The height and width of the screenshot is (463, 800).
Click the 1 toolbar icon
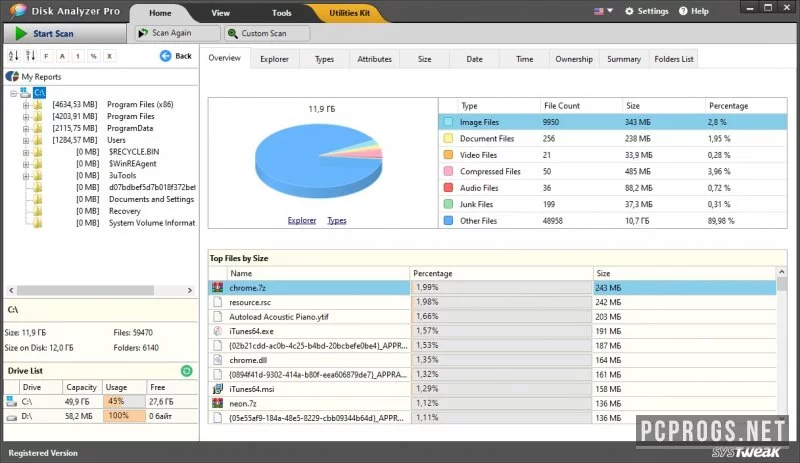tap(78, 56)
